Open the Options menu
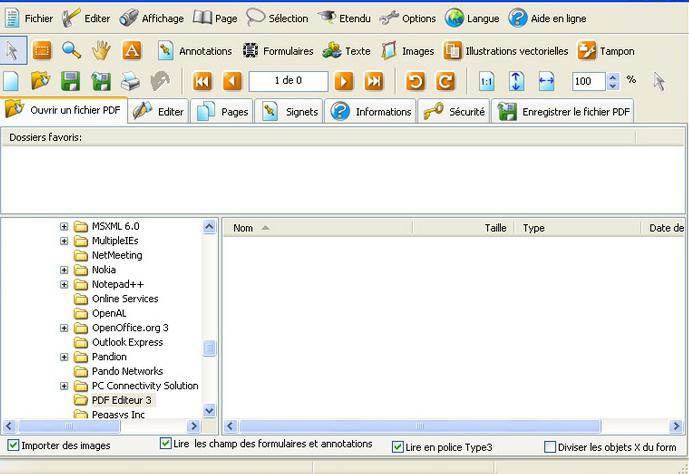Viewport: 689px width, 474px height. 408,18
